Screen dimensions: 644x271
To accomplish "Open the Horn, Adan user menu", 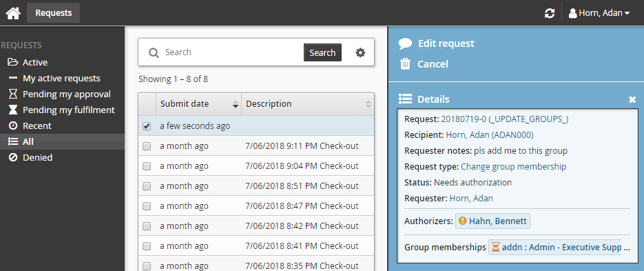I will click(x=599, y=13).
